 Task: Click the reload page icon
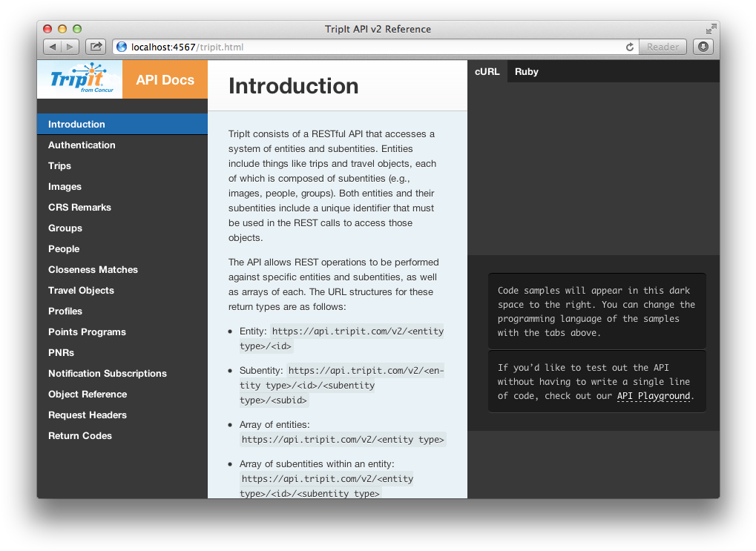click(x=630, y=47)
